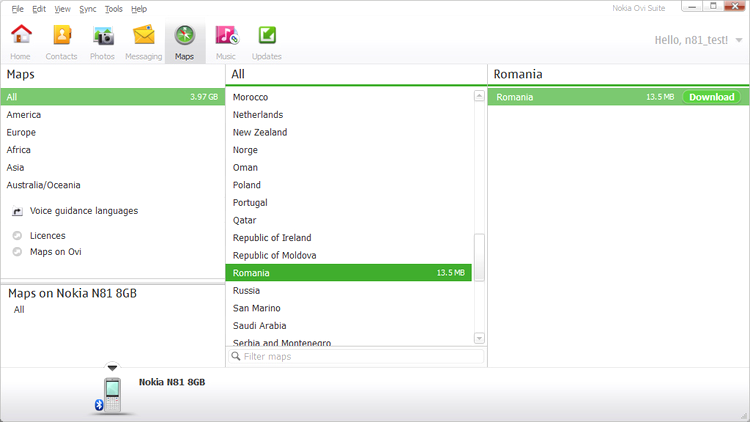The image size is (750, 422).
Task: Select the Maps compass icon
Action: coord(185,35)
